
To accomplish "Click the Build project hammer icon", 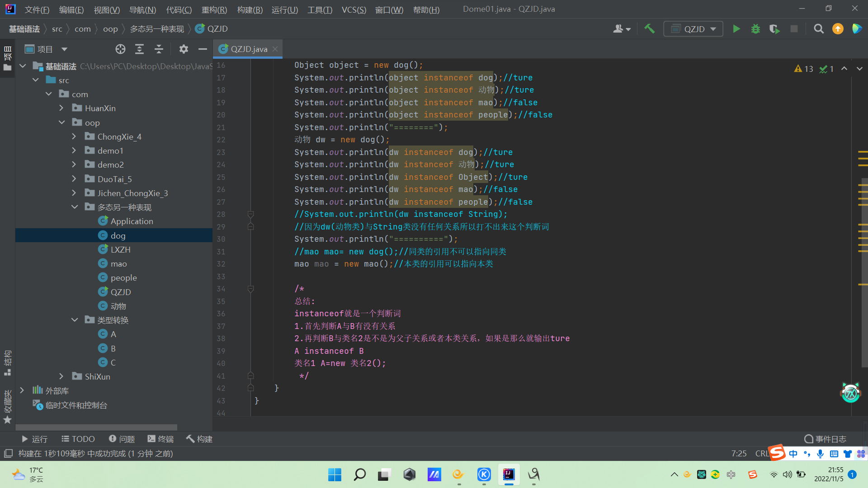I will point(649,29).
